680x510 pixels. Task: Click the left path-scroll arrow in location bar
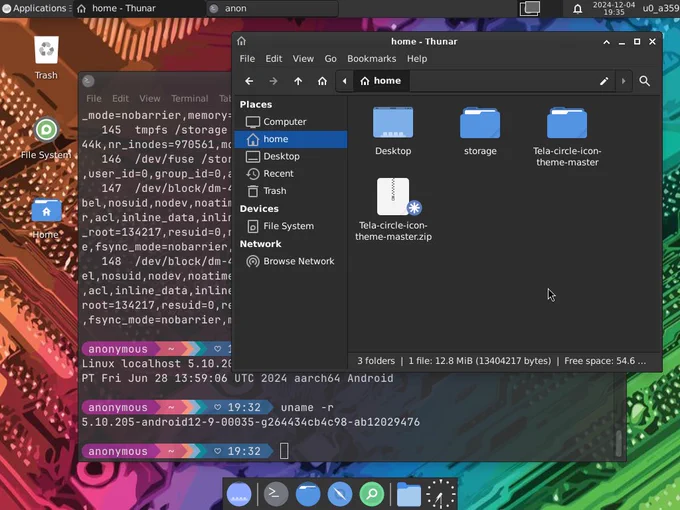345,81
